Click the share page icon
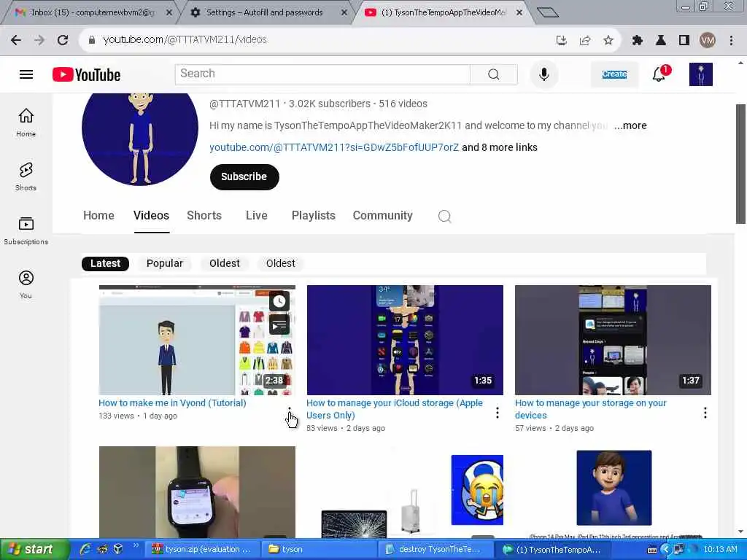747x560 pixels. (x=585, y=40)
